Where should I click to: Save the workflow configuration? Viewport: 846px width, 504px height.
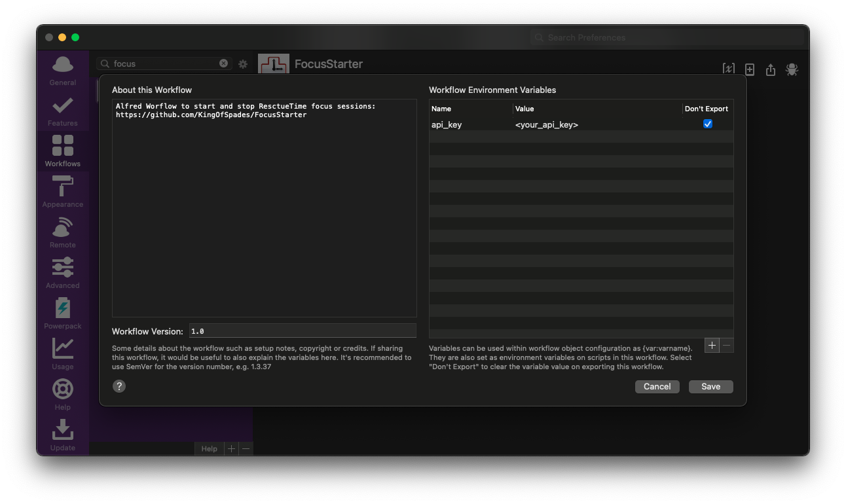click(x=710, y=387)
